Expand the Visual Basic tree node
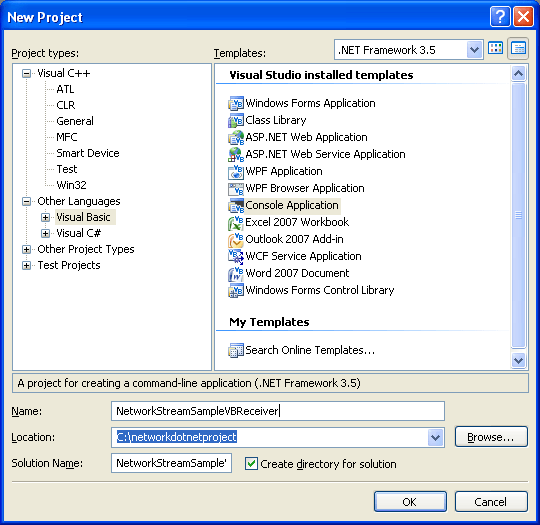Viewport: 540px width, 525px height. tap(45, 217)
